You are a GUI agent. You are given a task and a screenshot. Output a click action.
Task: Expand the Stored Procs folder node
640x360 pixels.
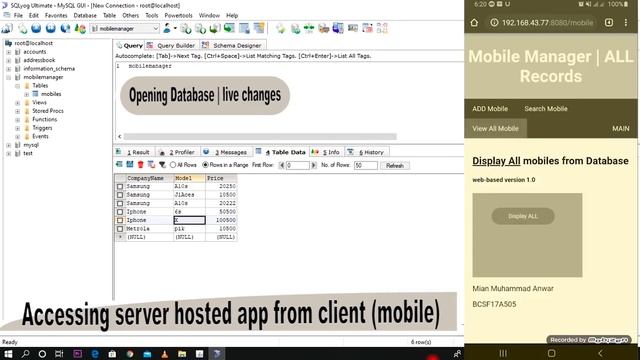pos(18,111)
